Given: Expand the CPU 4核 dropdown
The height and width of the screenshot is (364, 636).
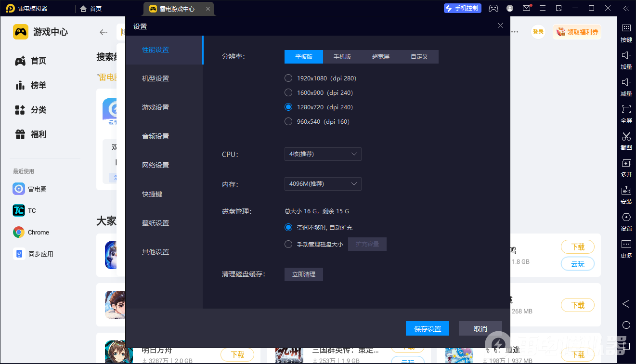Looking at the screenshot, I should tap(323, 154).
